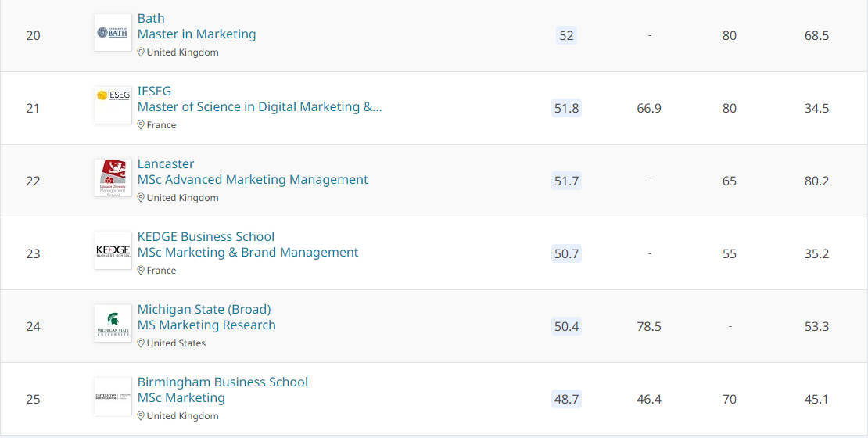The image size is (868, 438).
Task: Click the location pin next to United States
Action: pyautogui.click(x=142, y=343)
